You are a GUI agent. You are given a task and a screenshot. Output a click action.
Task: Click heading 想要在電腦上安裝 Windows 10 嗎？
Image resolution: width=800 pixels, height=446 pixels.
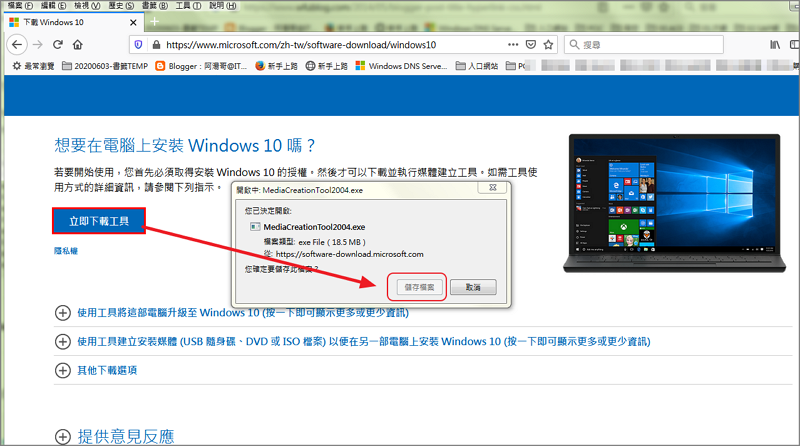(x=185, y=146)
